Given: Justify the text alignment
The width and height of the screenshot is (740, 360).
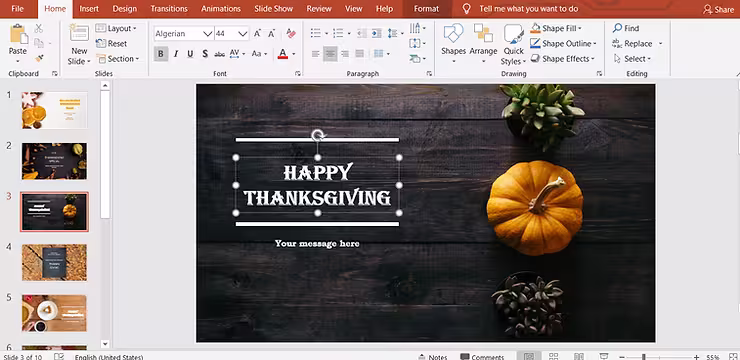Looking at the screenshot, I should [360, 54].
